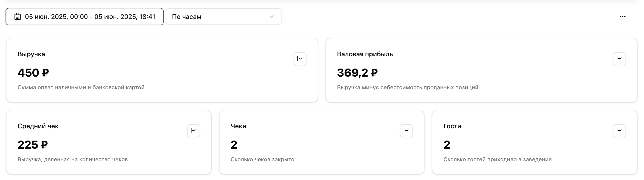Click the text 'Сколько чеков закрыто'
The image size is (644, 180).
pos(262,159)
